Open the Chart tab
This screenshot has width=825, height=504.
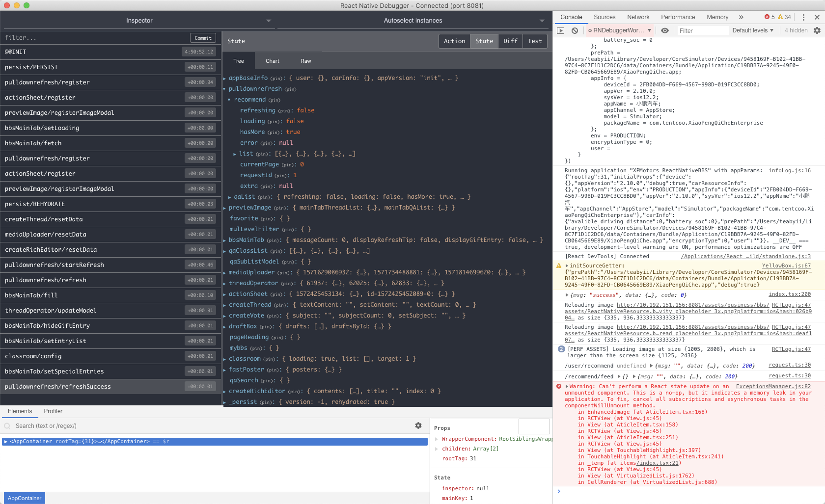(272, 61)
